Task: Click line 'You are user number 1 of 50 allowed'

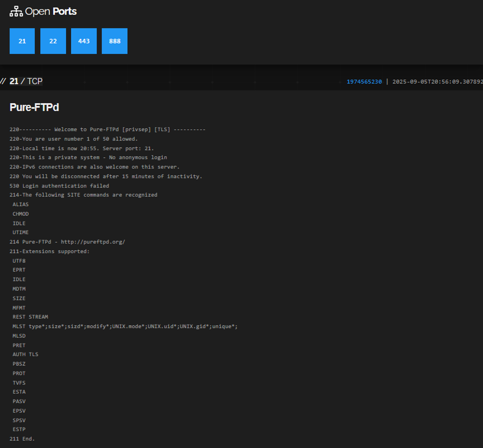Action: tap(73, 139)
